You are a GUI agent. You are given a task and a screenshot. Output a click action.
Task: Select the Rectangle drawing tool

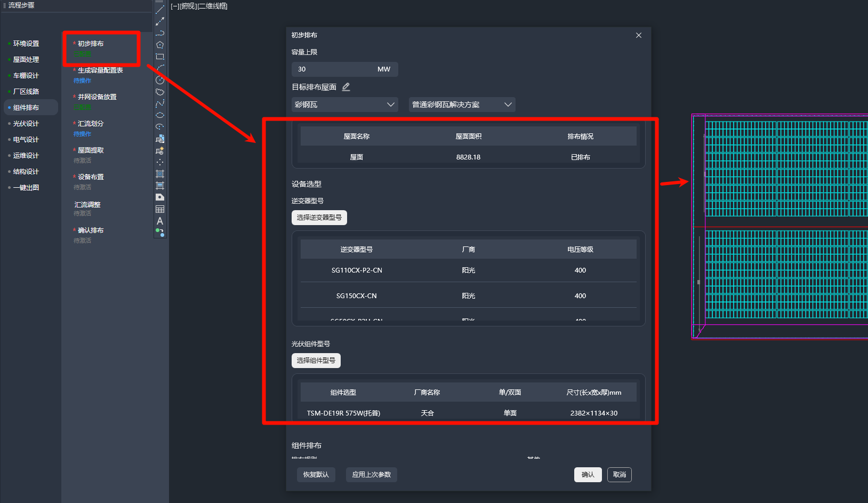159,57
